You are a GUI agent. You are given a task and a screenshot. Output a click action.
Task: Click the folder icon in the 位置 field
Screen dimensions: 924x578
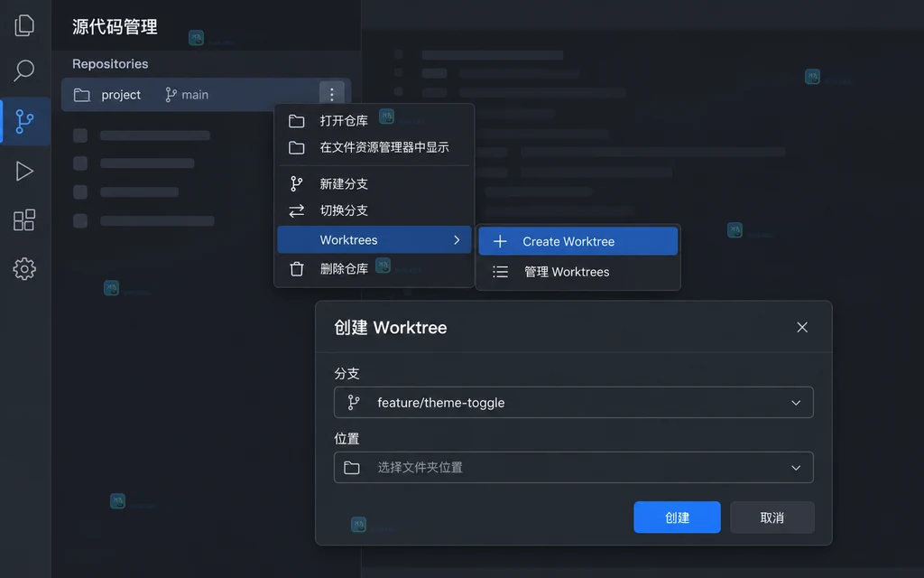pyautogui.click(x=352, y=468)
